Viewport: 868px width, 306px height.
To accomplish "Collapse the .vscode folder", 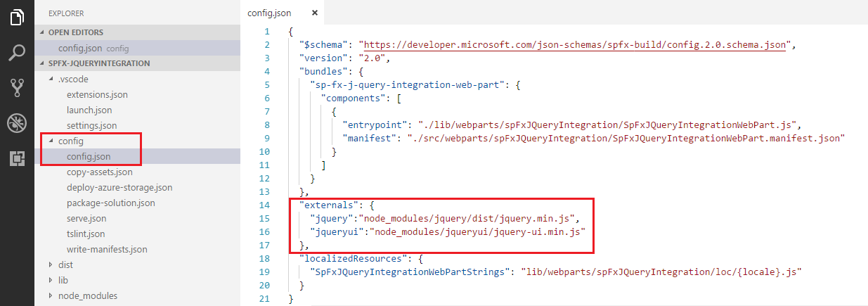I will click(x=73, y=79).
